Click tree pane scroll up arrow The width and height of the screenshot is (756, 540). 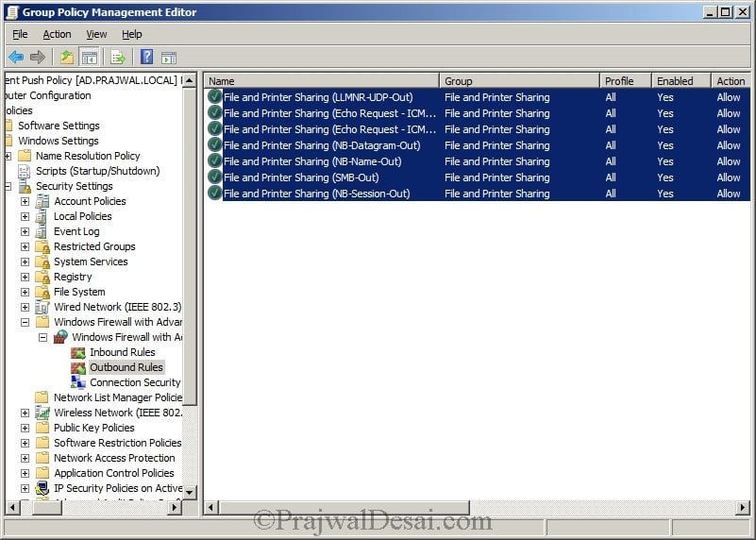click(x=190, y=80)
